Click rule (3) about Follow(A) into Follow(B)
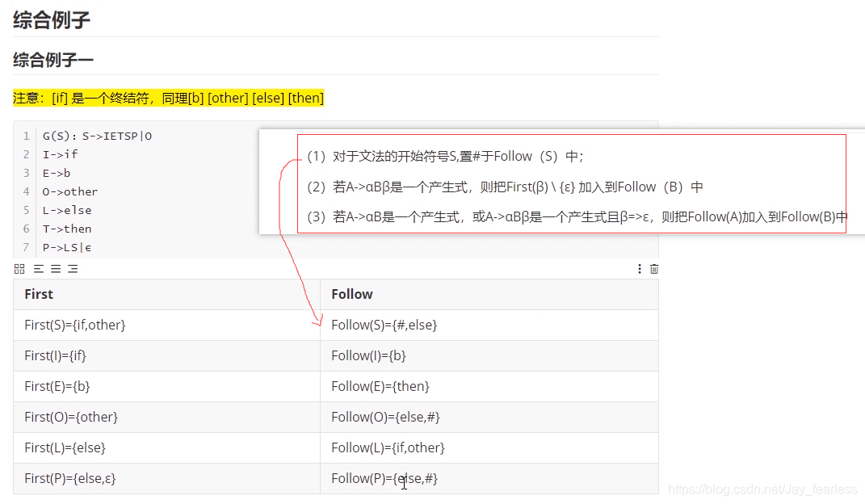865x504 pixels. (577, 217)
